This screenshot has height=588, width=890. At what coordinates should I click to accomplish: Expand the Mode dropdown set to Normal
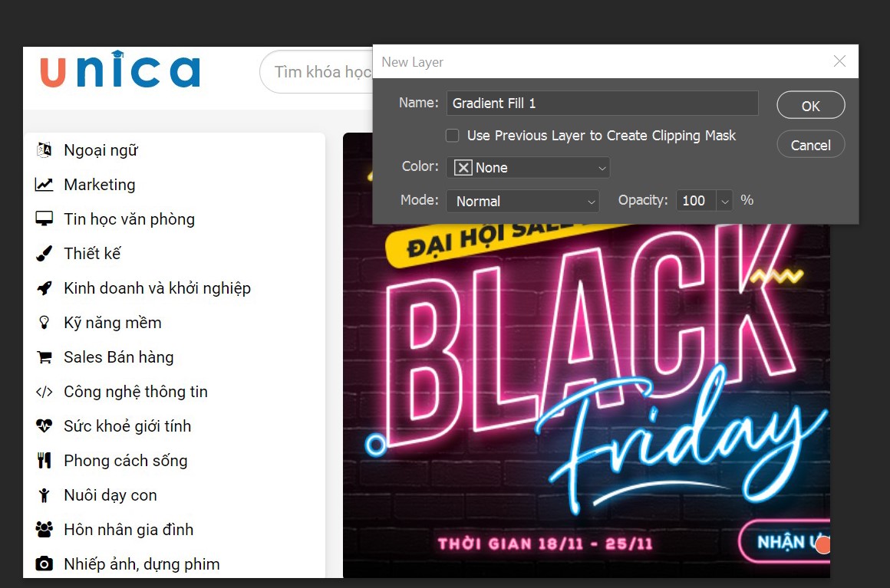(x=522, y=201)
